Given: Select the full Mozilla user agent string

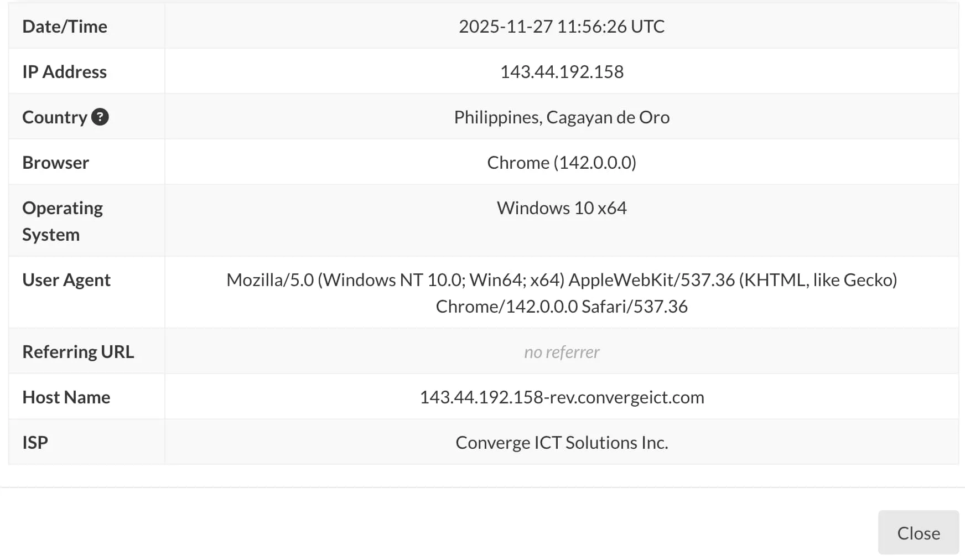Looking at the screenshot, I should pyautogui.click(x=562, y=293).
